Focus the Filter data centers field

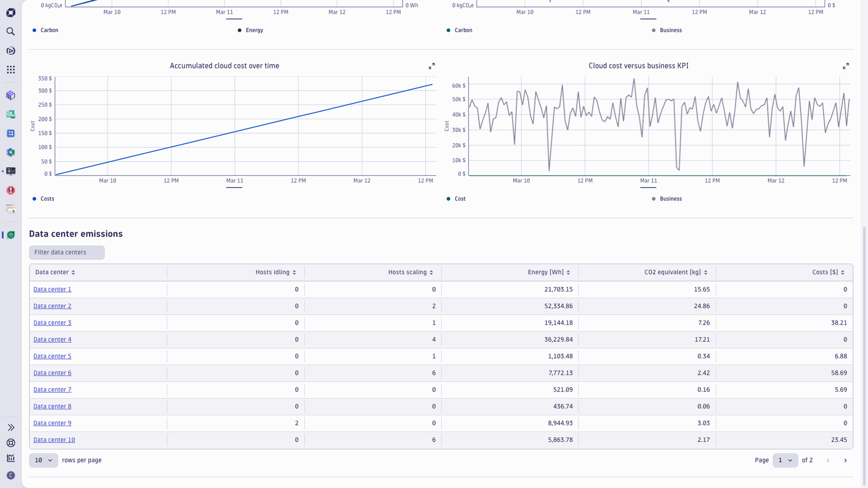(67, 253)
